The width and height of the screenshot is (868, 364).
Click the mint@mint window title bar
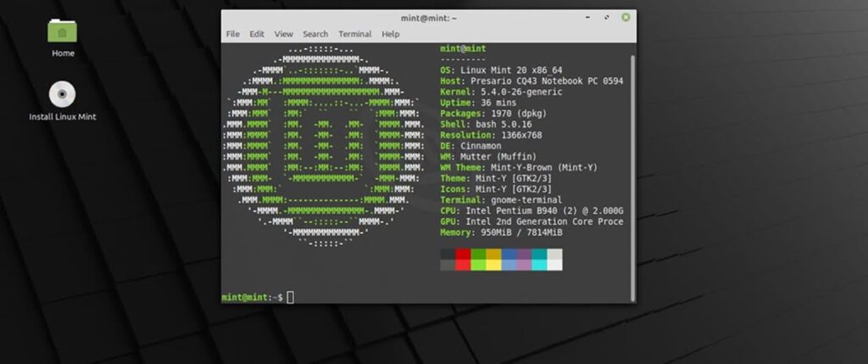click(428, 18)
